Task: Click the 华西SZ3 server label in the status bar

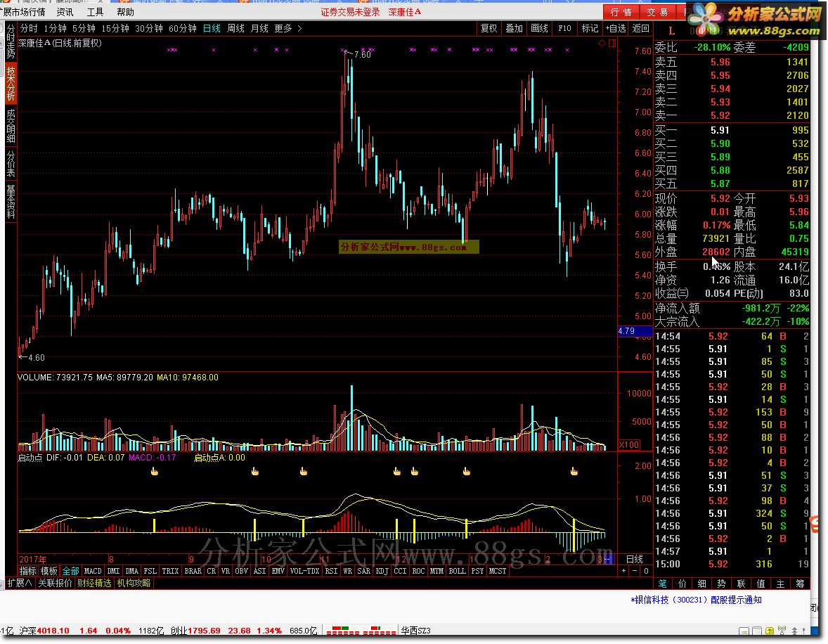Action: [x=415, y=631]
